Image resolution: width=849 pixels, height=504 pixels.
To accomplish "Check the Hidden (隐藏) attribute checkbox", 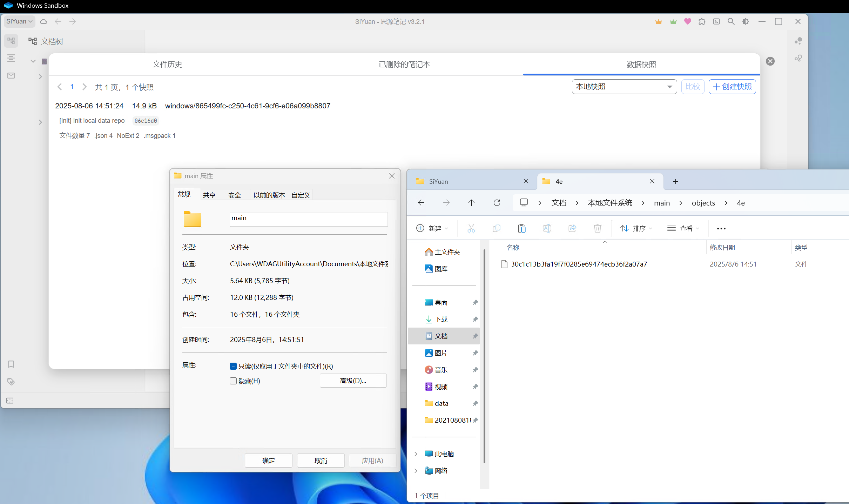I will pos(233,381).
